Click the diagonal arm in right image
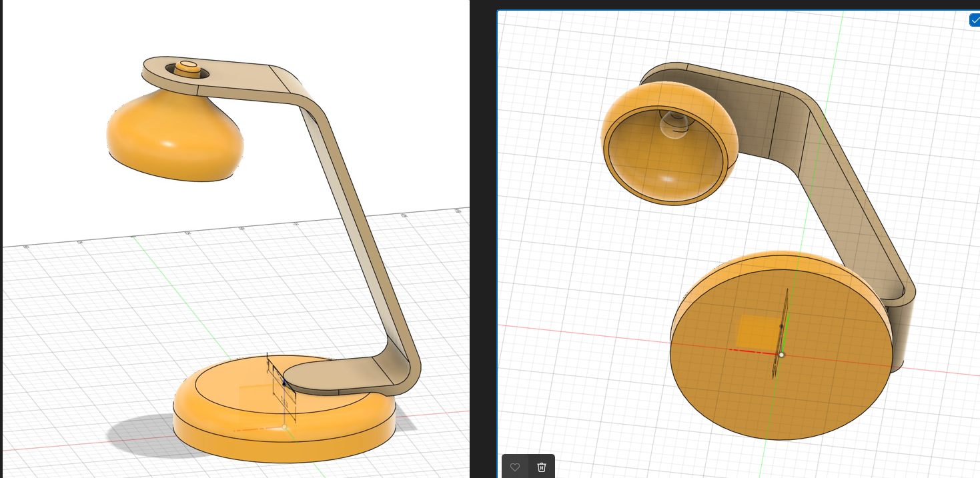This screenshot has height=478, width=980. pyautogui.click(x=861, y=220)
